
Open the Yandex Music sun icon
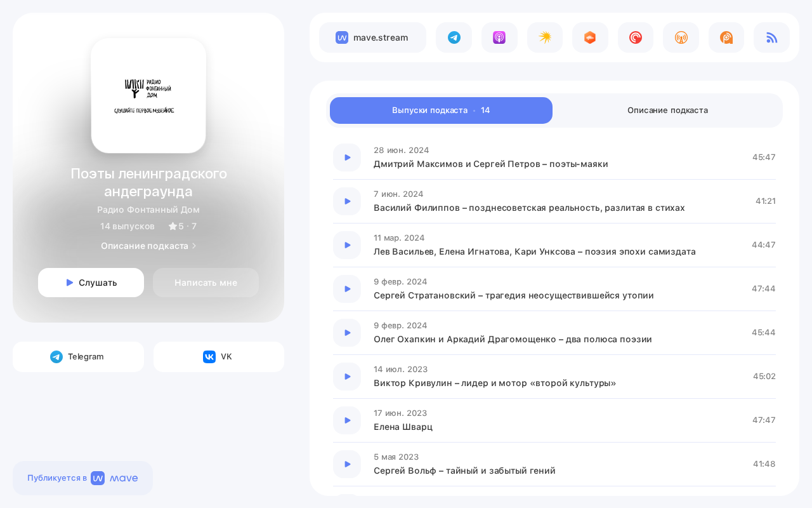[545, 37]
